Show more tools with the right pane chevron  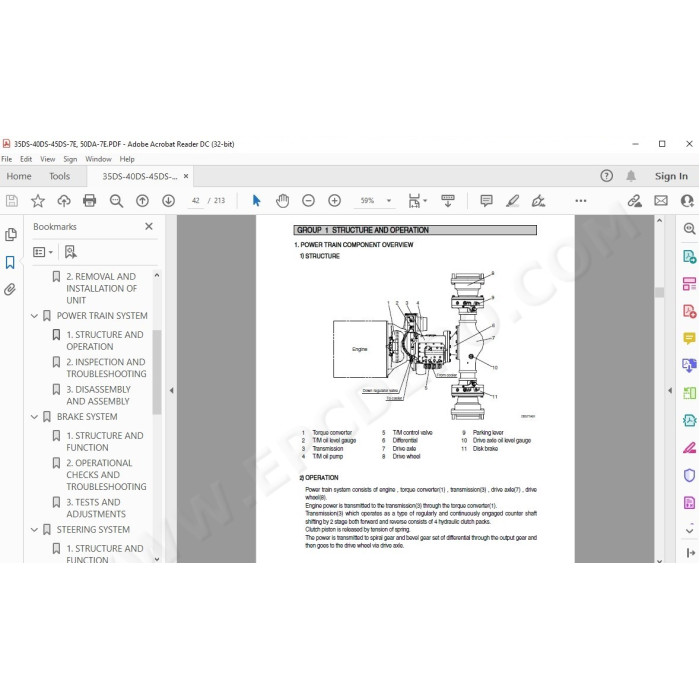click(x=689, y=530)
